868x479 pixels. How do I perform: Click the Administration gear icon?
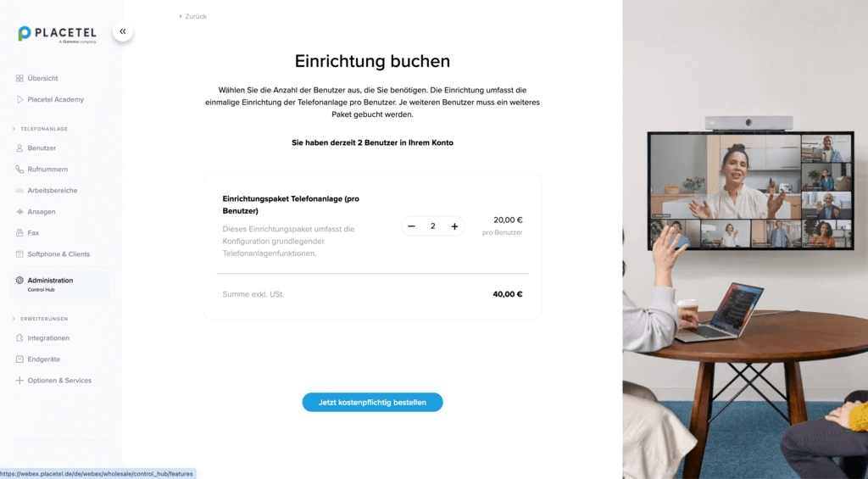pos(19,281)
